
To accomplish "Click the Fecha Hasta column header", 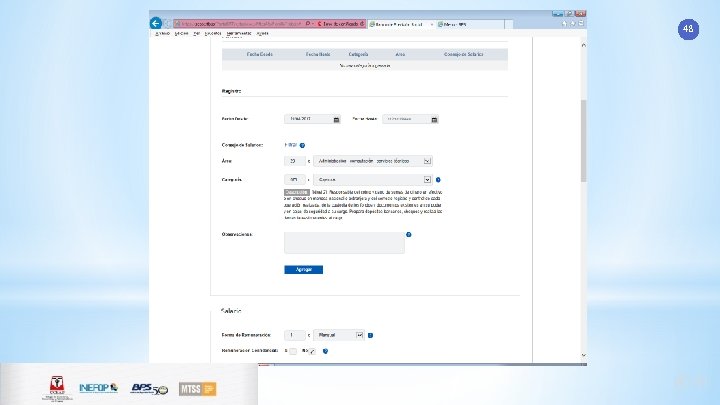I will [x=318, y=54].
